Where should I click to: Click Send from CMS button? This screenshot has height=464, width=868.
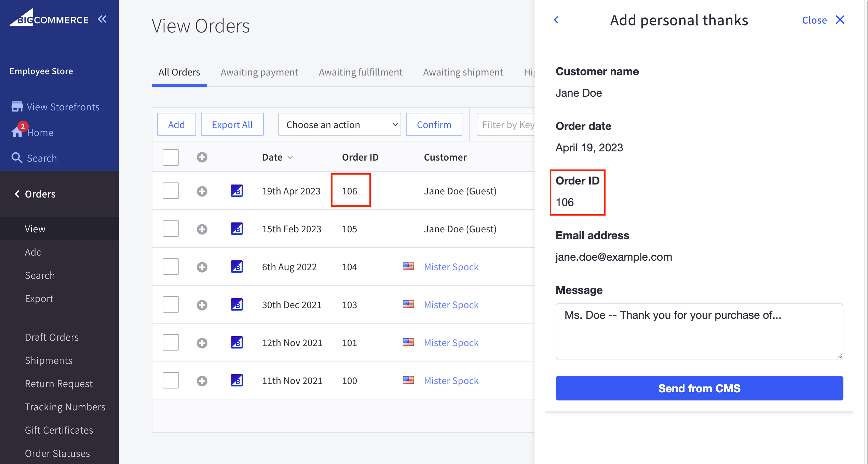coord(699,387)
